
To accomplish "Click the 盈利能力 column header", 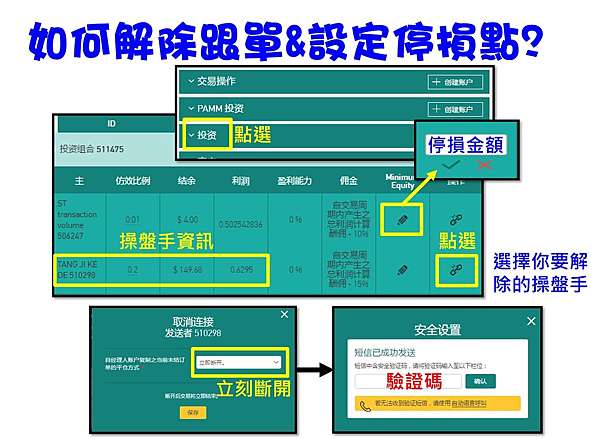I will [294, 181].
